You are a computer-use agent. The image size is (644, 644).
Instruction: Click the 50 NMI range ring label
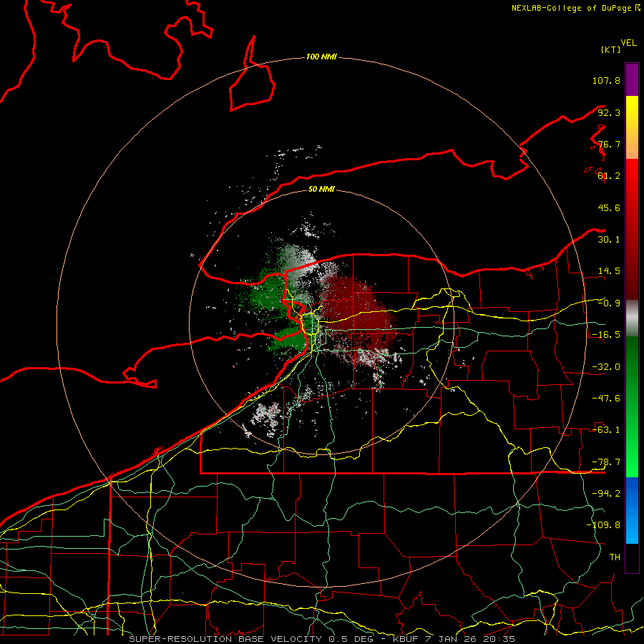pyautogui.click(x=321, y=189)
